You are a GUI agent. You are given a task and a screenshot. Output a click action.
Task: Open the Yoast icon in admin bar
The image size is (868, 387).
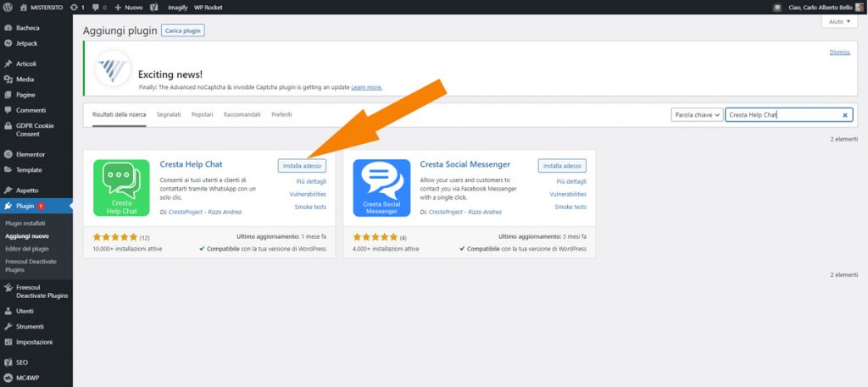154,8
